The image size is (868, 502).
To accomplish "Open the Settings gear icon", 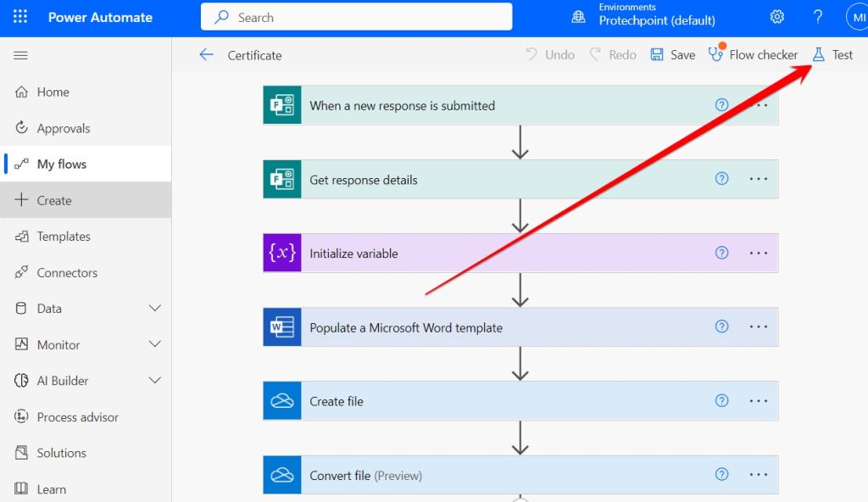I will [776, 16].
